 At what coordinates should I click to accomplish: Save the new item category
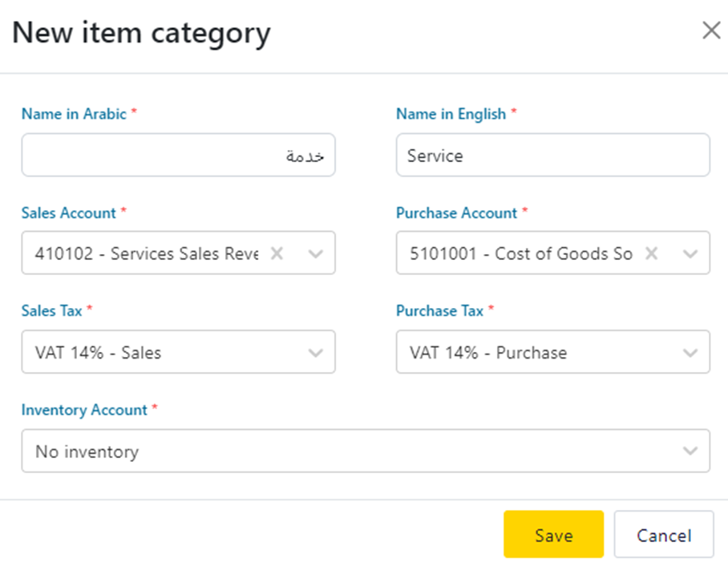click(553, 535)
